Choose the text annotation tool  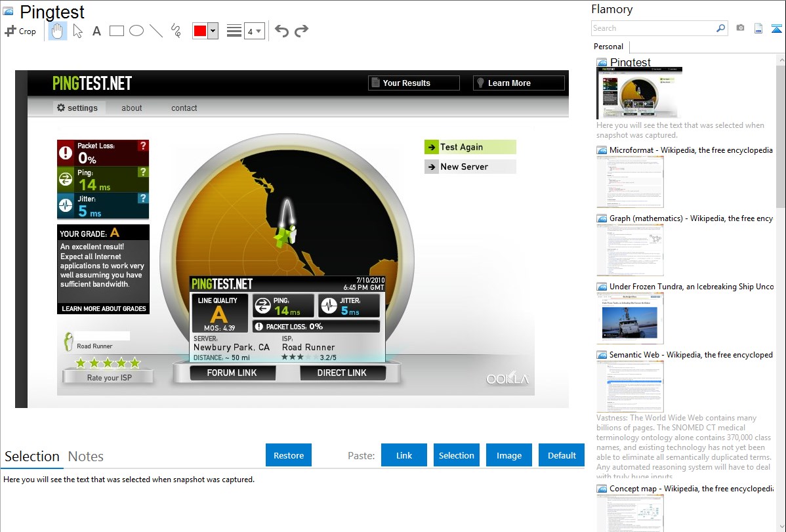(96, 31)
